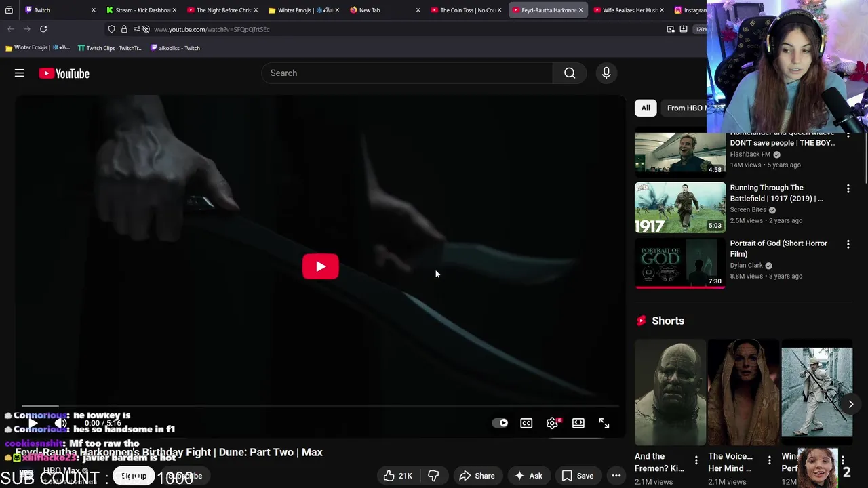The height and width of the screenshot is (488, 868).
Task: Open the 'And the Fremen? Ki...' short
Action: tap(670, 392)
